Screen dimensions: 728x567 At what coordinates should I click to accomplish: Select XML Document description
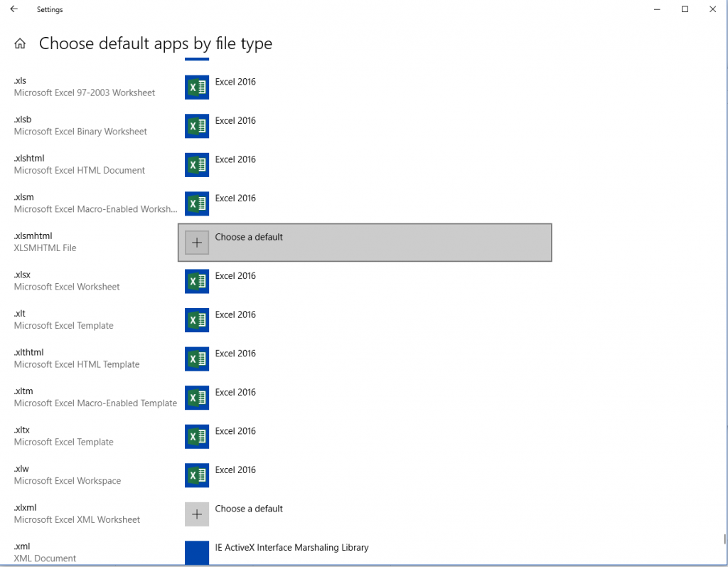point(45,558)
